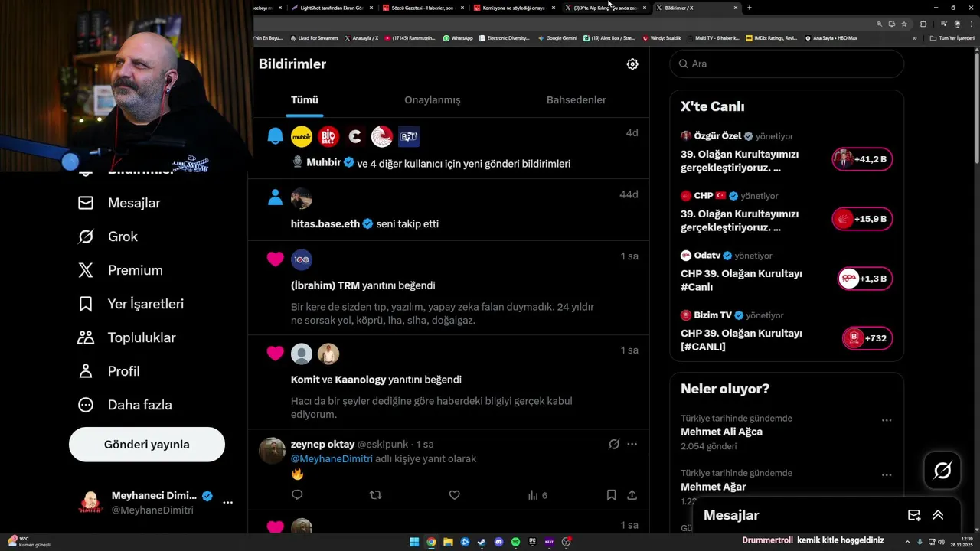
Task: Open Windows Start menu
Action: pyautogui.click(x=414, y=542)
